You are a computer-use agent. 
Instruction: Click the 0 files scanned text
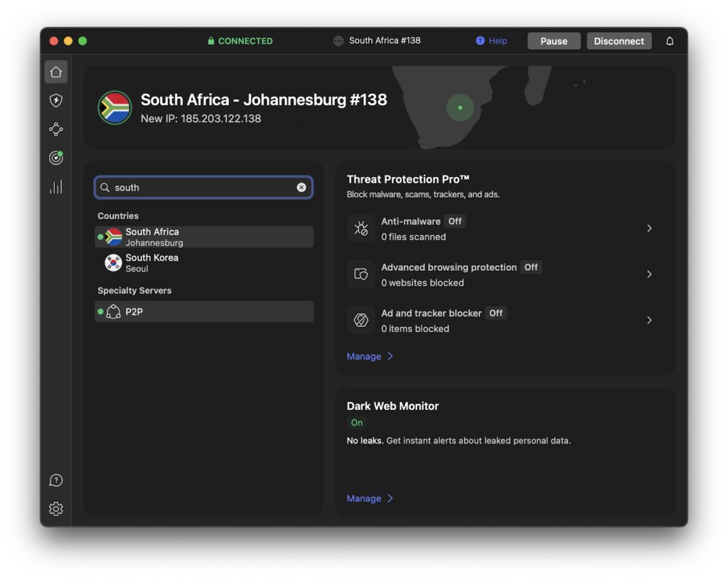pos(413,237)
